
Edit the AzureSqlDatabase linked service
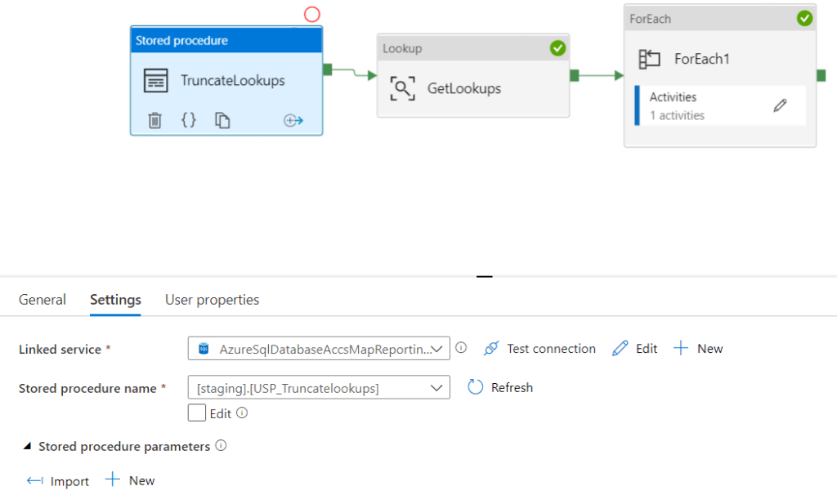click(635, 348)
